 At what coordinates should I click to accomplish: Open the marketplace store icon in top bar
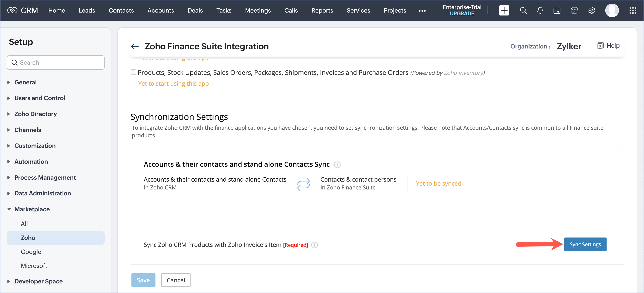574,10
